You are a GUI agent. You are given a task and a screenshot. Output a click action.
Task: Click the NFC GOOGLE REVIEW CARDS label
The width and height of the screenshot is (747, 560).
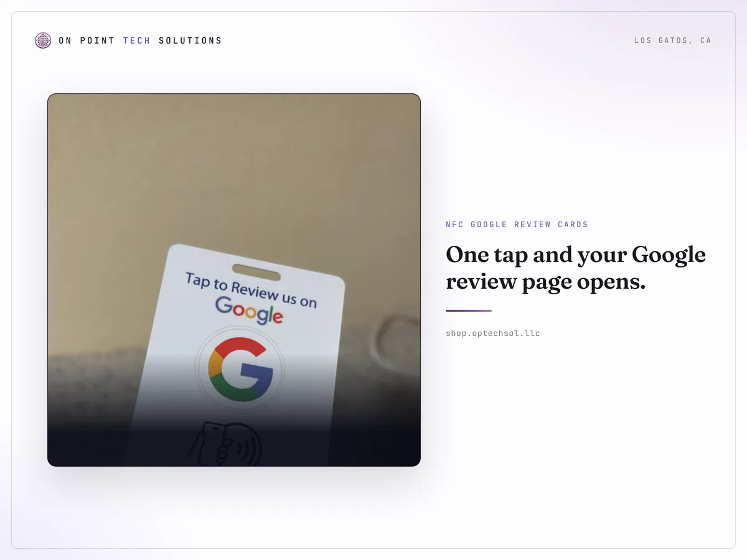(x=517, y=224)
